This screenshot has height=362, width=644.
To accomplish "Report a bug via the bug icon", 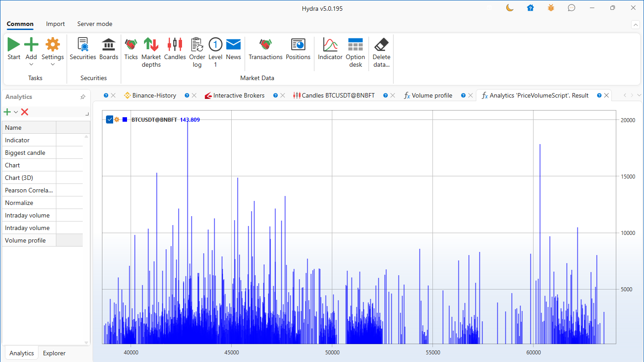I will coord(551,8).
